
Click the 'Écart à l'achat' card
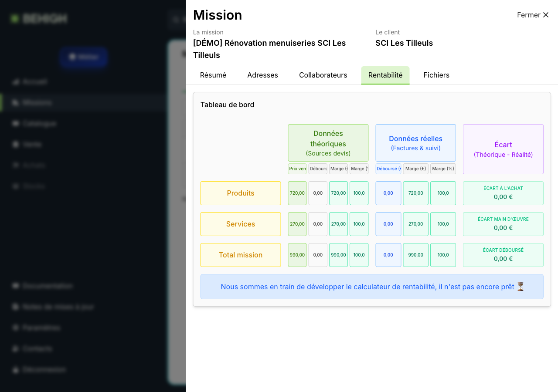tap(503, 193)
